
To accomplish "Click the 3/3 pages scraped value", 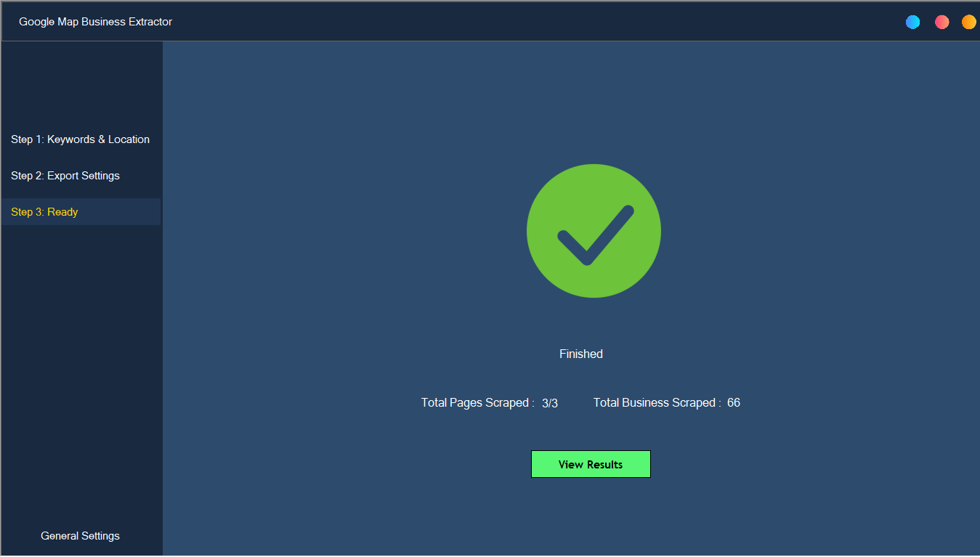I will coord(550,403).
